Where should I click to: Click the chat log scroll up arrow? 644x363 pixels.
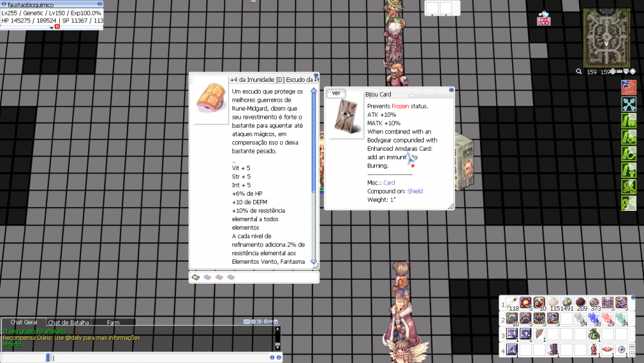coord(278,329)
